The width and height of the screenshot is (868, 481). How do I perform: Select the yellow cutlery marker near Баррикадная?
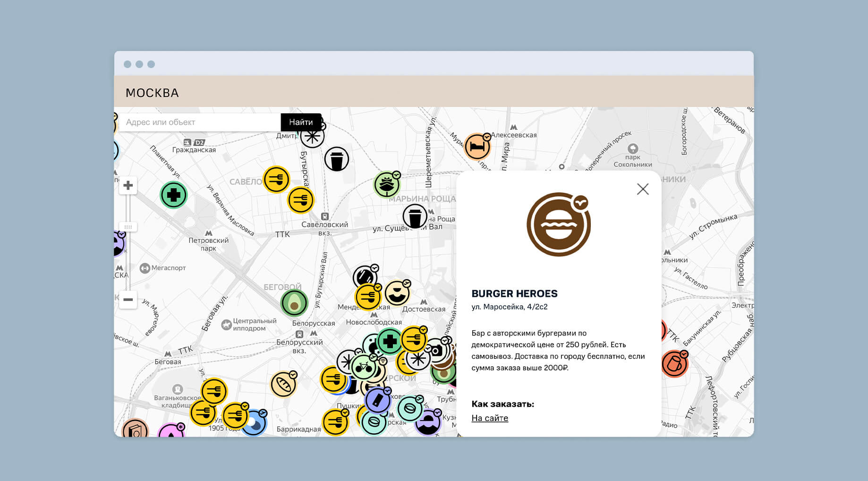pyautogui.click(x=335, y=422)
